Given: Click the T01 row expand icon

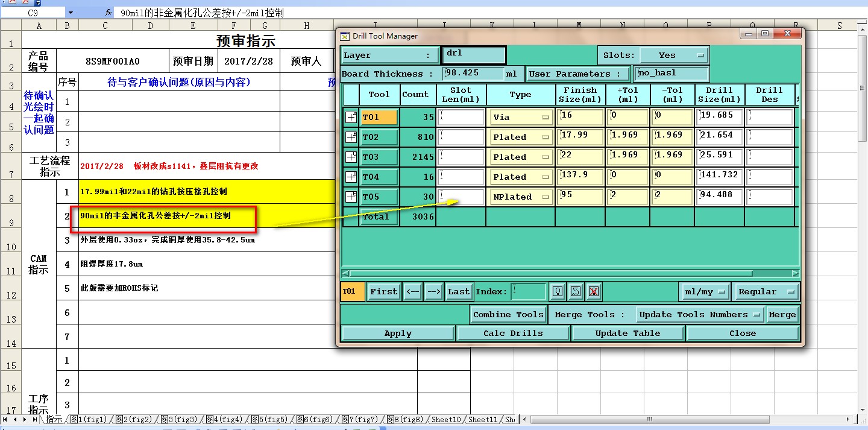Looking at the screenshot, I should 351,117.
